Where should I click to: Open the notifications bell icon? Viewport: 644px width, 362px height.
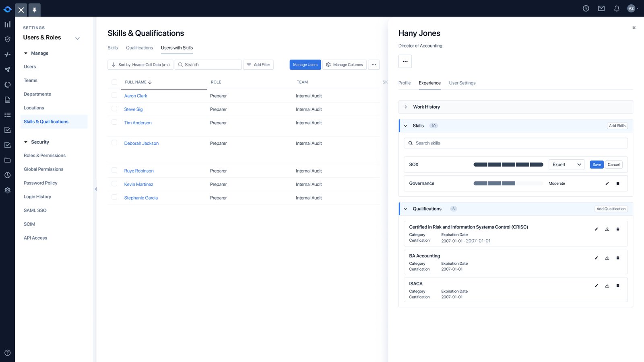pos(617,8)
